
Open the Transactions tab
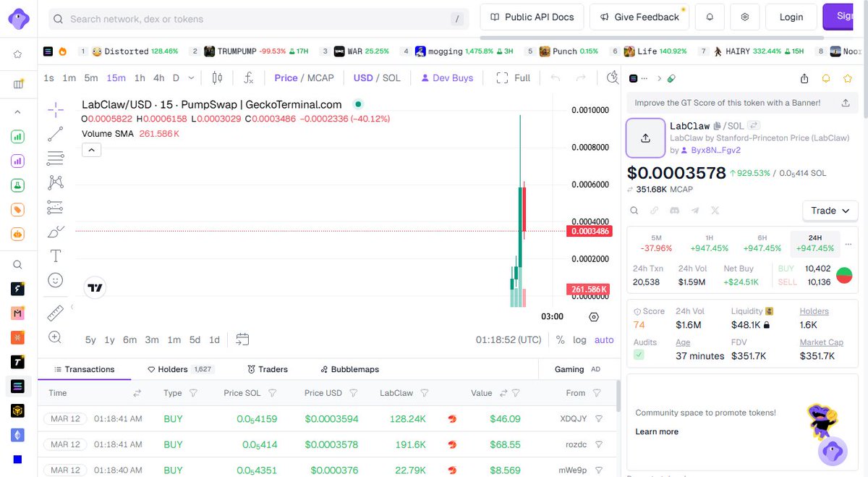click(85, 369)
